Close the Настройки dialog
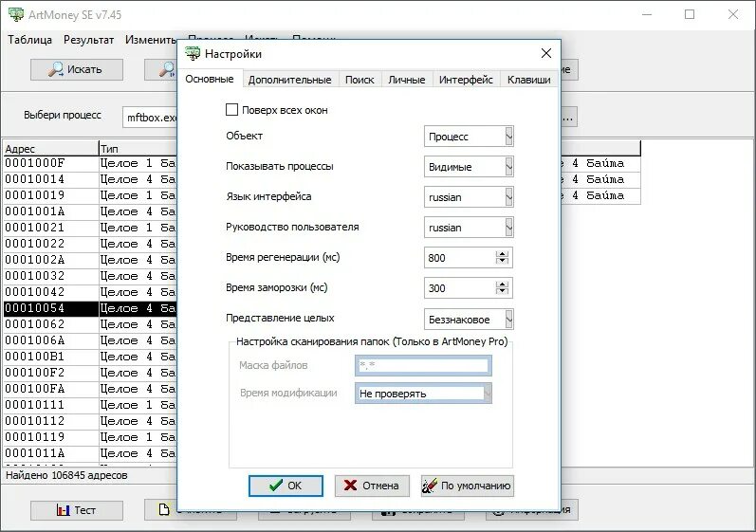 (x=545, y=53)
